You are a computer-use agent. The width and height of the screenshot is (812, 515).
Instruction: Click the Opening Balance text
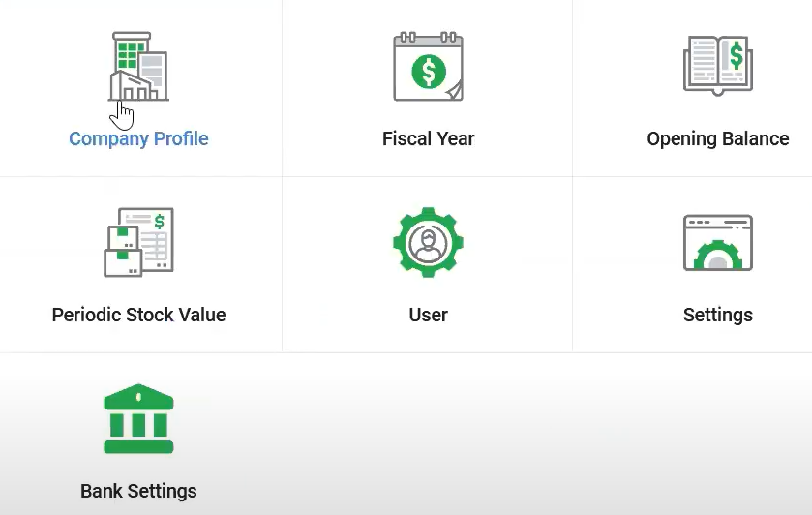[718, 138]
